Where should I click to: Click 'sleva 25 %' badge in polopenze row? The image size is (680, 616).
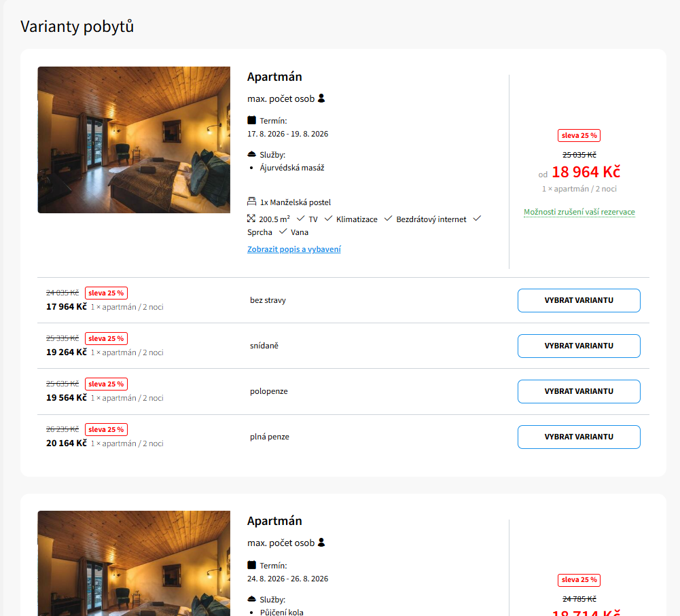tap(106, 384)
